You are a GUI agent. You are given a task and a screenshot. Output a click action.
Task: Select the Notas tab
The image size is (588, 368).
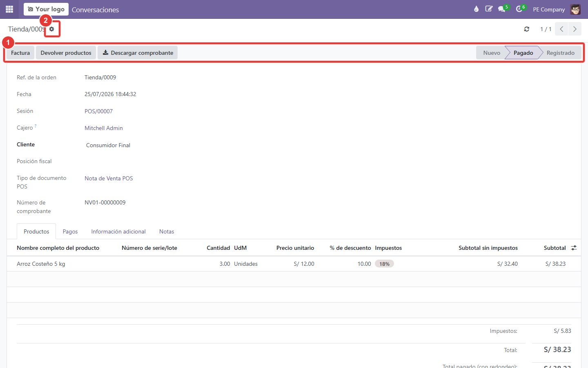[x=167, y=231]
